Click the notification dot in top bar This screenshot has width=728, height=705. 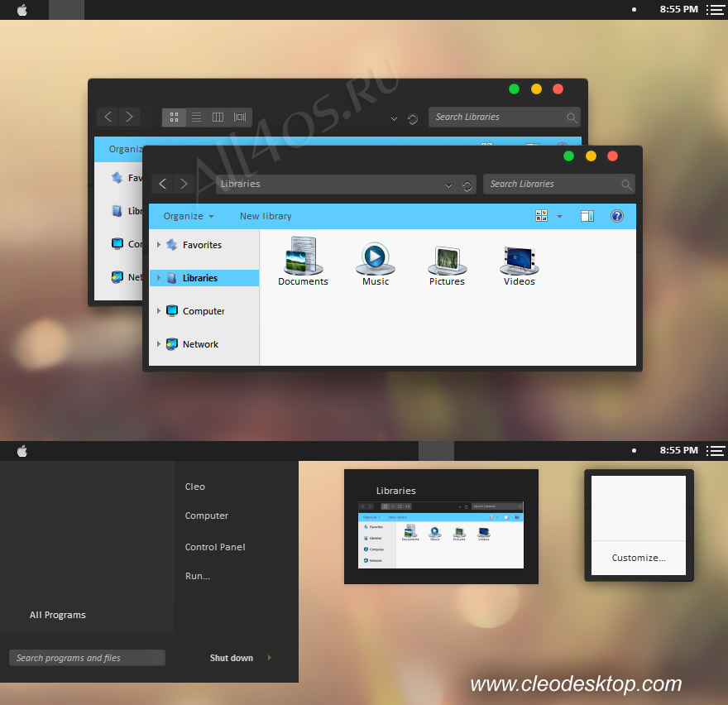tap(634, 10)
